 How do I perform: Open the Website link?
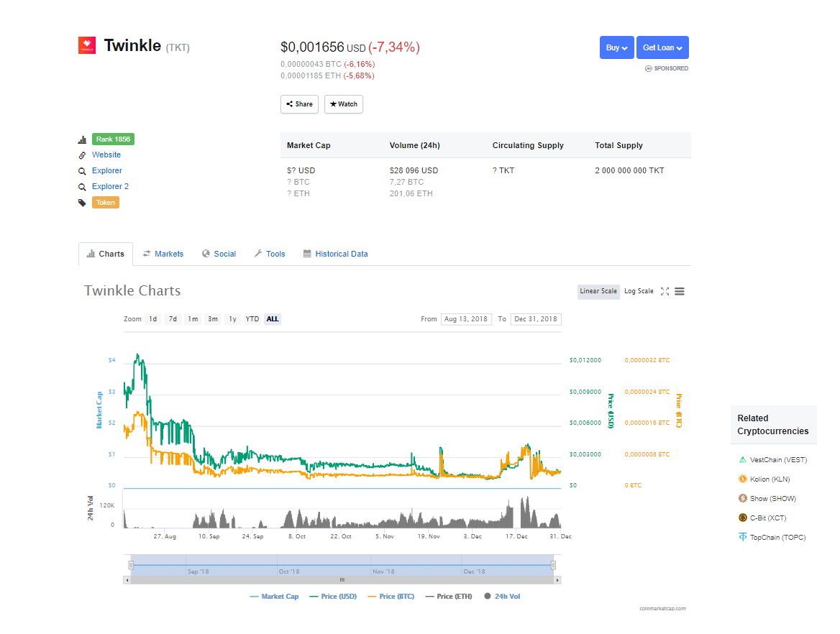coord(106,155)
